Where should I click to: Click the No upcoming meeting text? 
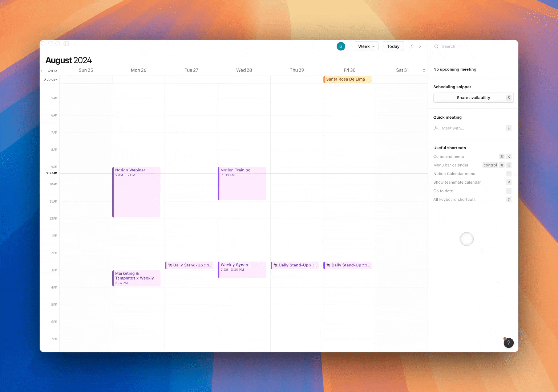[x=455, y=69]
